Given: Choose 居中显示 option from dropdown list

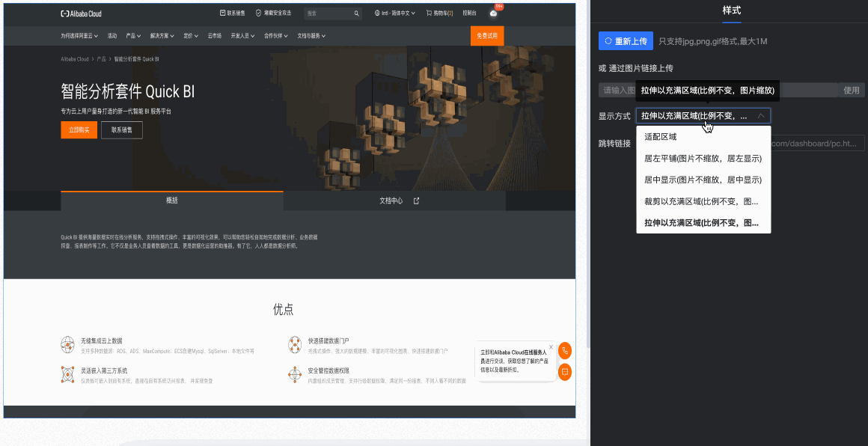Looking at the screenshot, I should pos(703,180).
